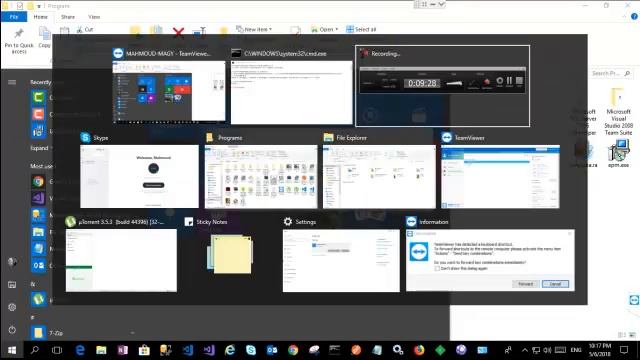Switch to the Home ribbon tab
This screenshot has height=360, width=640.
40,17
